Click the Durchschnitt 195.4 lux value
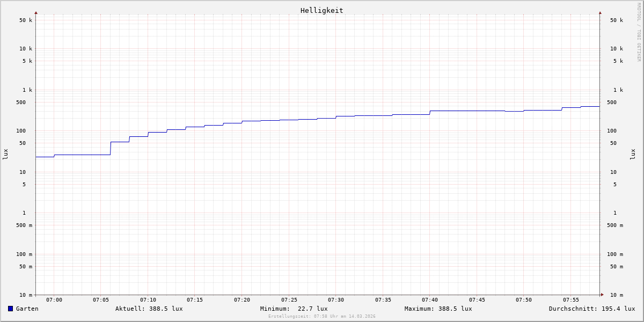Screen dimensions: 644x322 [x=591, y=309]
